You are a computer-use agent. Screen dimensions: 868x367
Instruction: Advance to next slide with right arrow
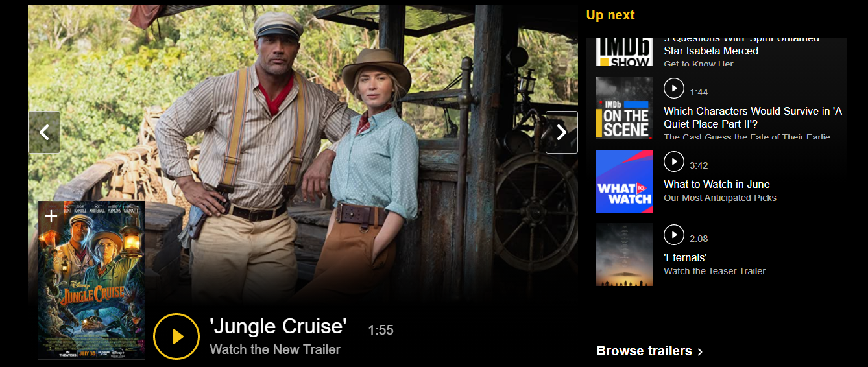(x=562, y=132)
